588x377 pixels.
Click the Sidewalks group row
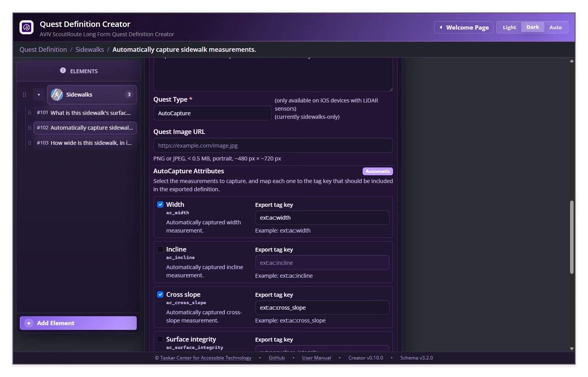click(92, 95)
